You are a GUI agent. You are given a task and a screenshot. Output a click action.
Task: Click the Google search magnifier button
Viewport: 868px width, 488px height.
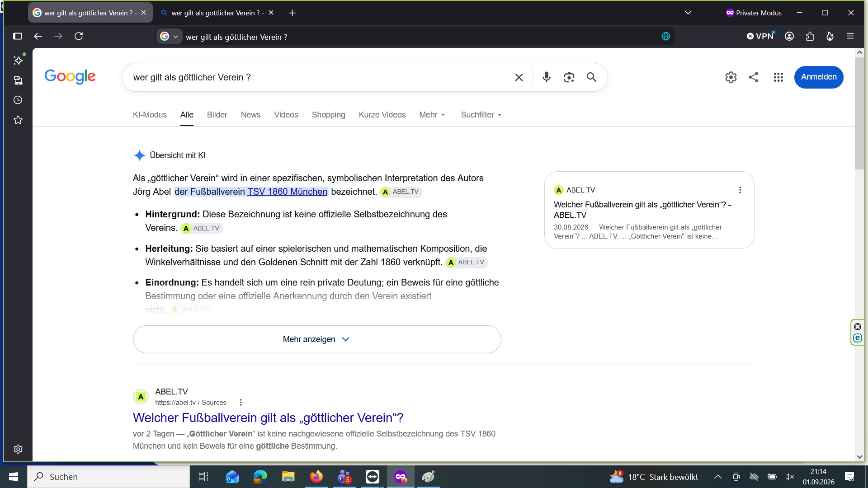click(x=591, y=77)
